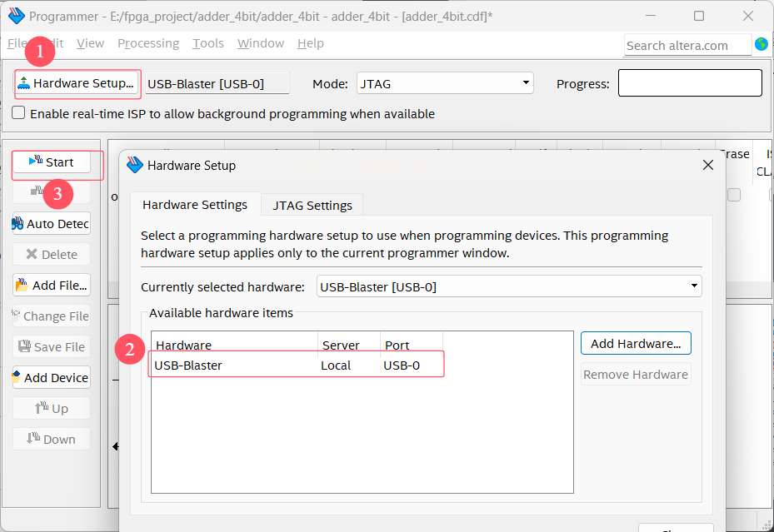
Task: Click the left scroll arrow in file list
Action: point(115,447)
